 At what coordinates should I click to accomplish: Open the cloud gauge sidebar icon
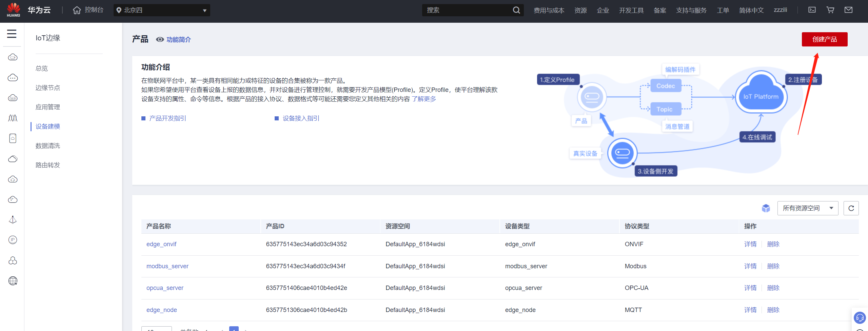[x=13, y=199]
